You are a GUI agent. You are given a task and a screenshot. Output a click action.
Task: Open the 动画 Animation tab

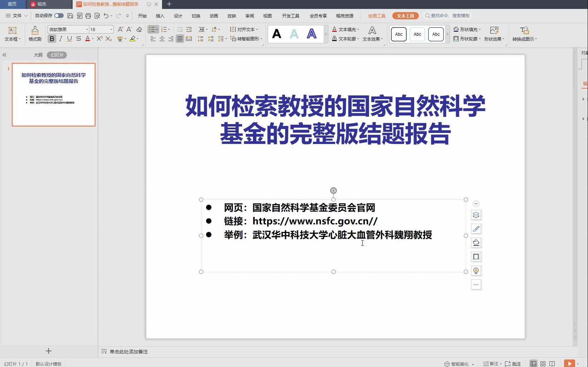[x=214, y=16]
